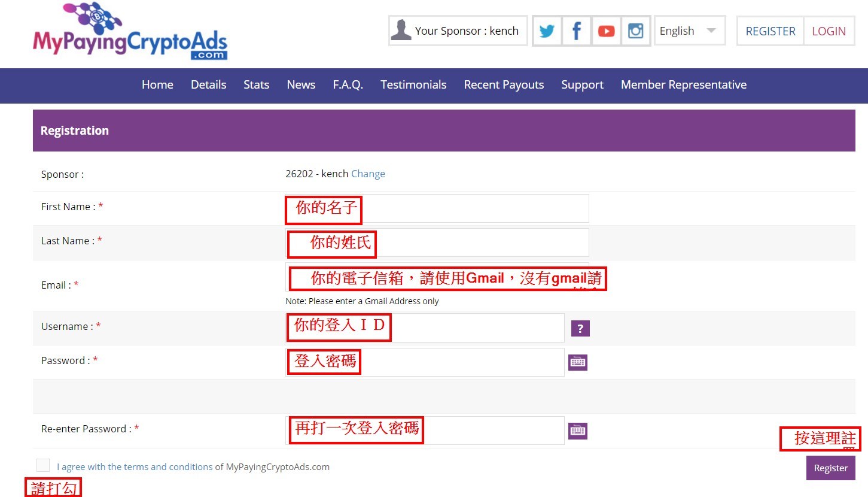This screenshot has width=868, height=497.
Task: Open the Member Representative menu item
Action: pos(684,85)
